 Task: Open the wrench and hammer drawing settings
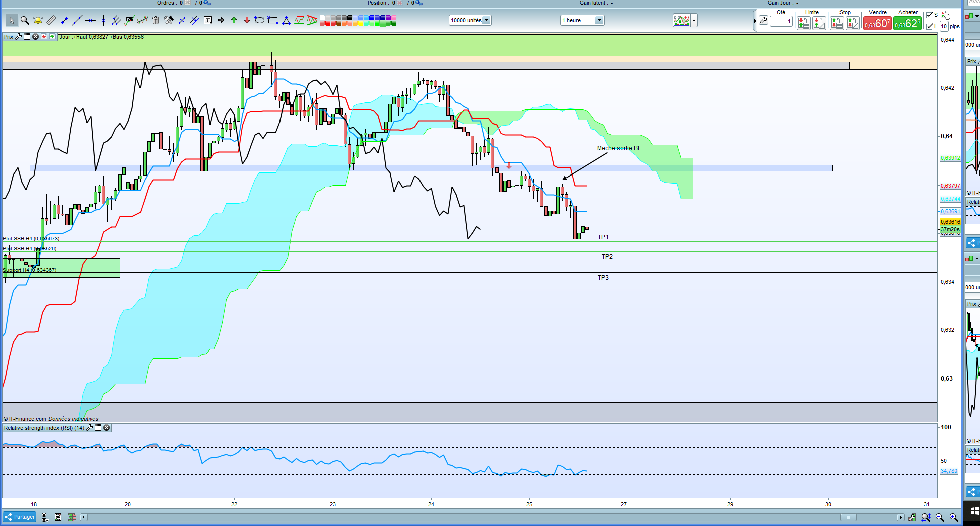click(169, 21)
